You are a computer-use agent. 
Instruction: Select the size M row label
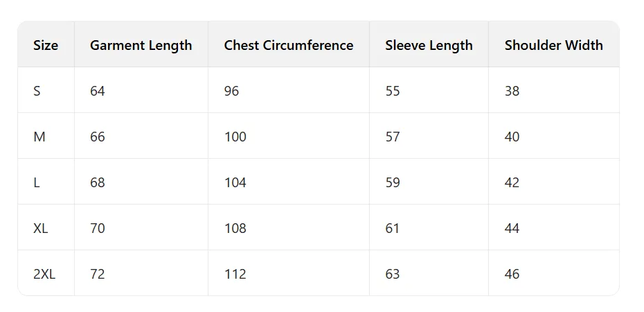(39, 137)
